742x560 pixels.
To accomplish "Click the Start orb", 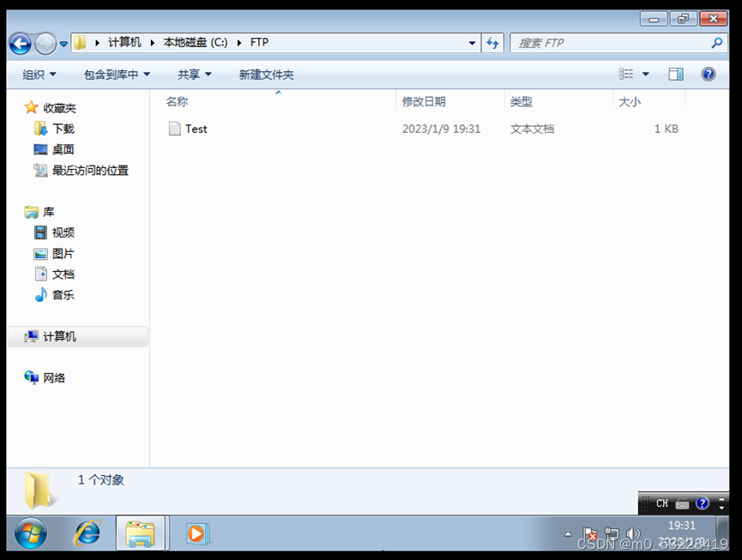I will (x=28, y=533).
